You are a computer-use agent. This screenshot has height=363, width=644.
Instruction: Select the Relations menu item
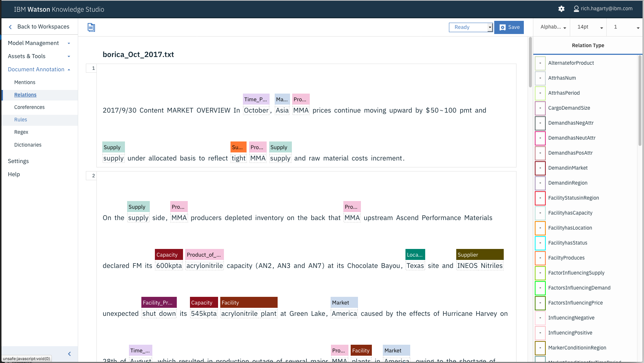(x=25, y=95)
